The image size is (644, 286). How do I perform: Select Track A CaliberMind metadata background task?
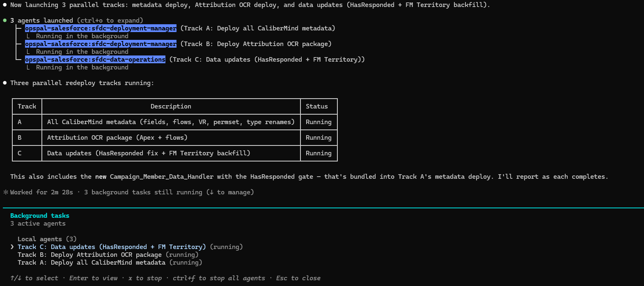[110, 263]
